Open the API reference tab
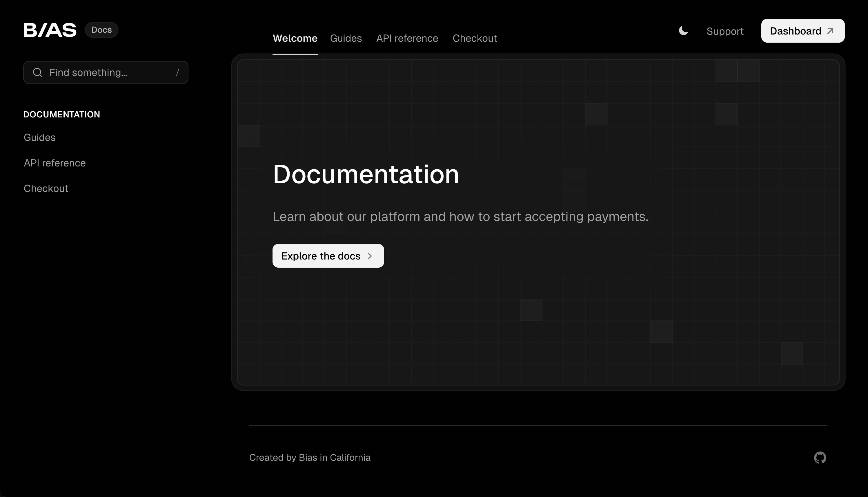The width and height of the screenshot is (868, 497). point(407,38)
